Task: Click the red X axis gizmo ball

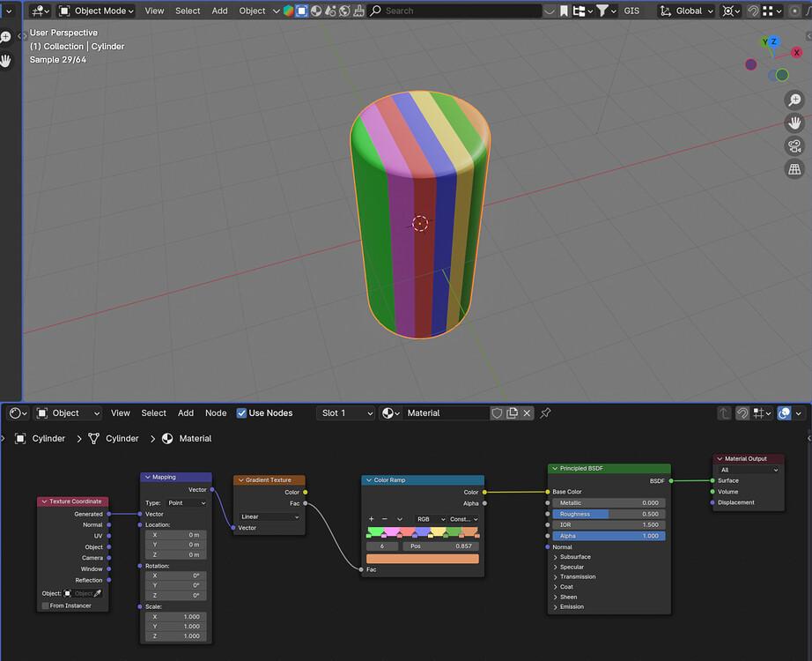Action: click(796, 52)
